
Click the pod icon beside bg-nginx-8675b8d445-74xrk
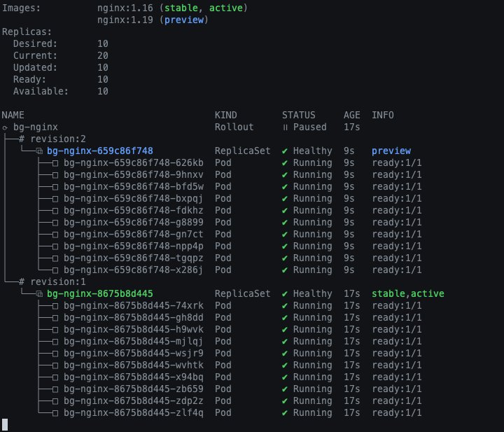[55, 306]
